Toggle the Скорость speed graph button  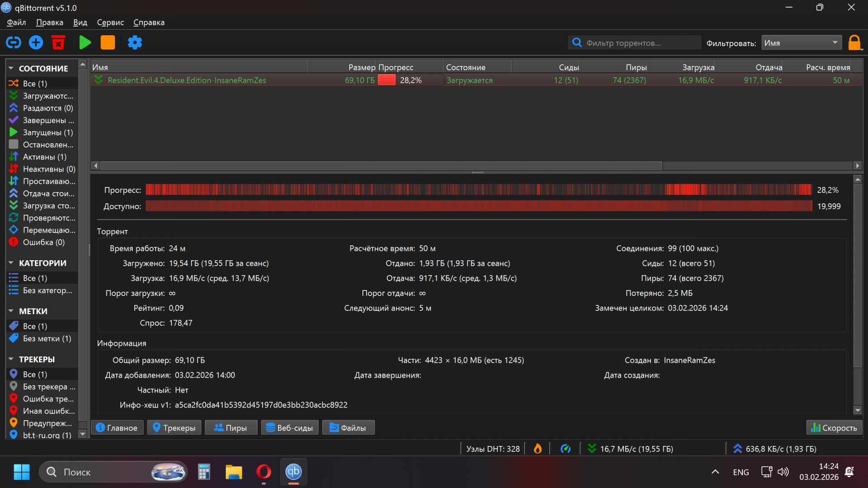coord(834,427)
